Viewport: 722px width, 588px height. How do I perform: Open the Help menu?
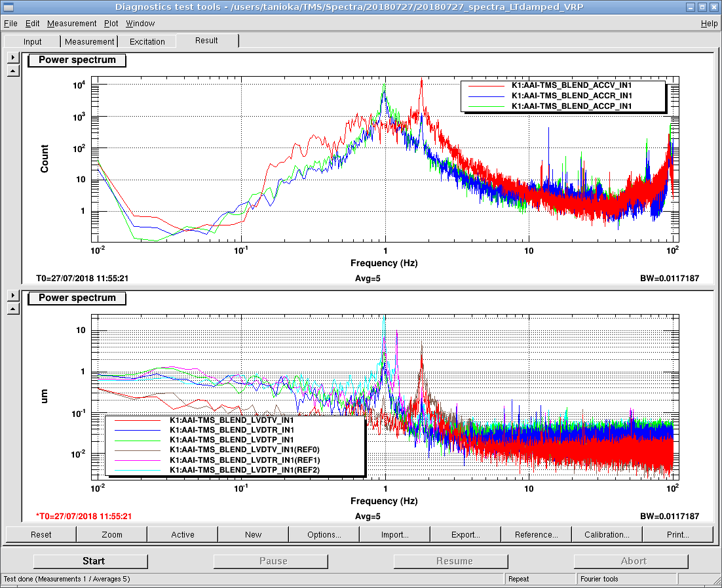pyautogui.click(x=709, y=23)
